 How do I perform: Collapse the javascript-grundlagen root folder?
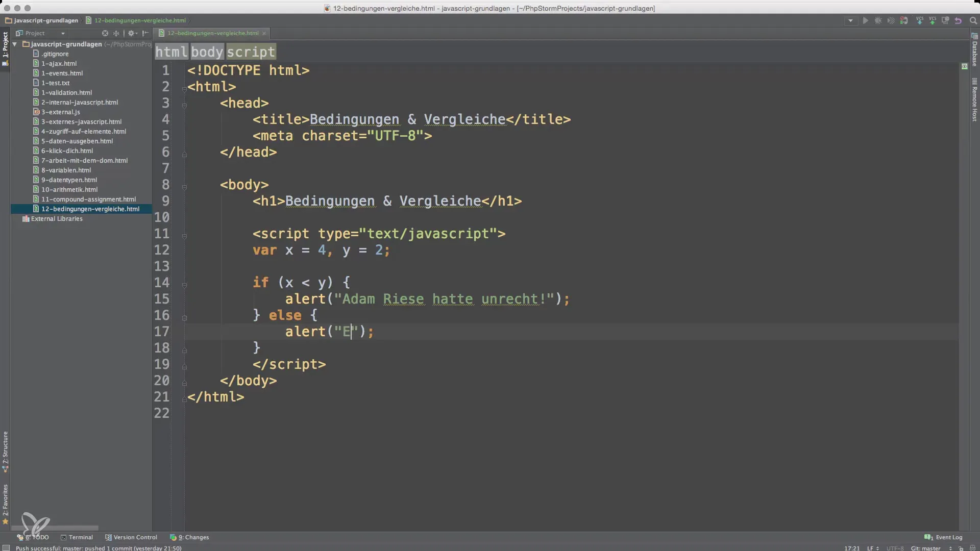(15, 44)
